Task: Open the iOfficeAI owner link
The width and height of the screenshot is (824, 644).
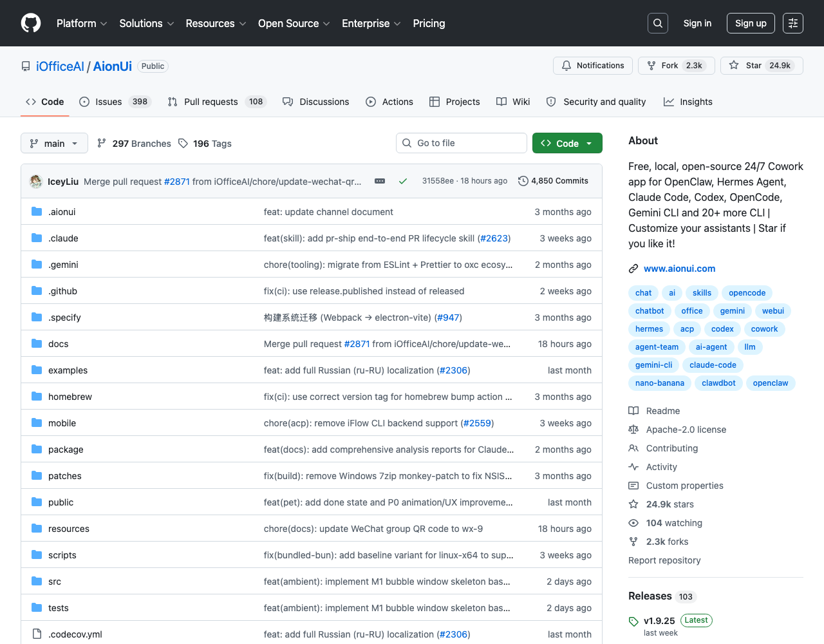Action: click(x=60, y=66)
